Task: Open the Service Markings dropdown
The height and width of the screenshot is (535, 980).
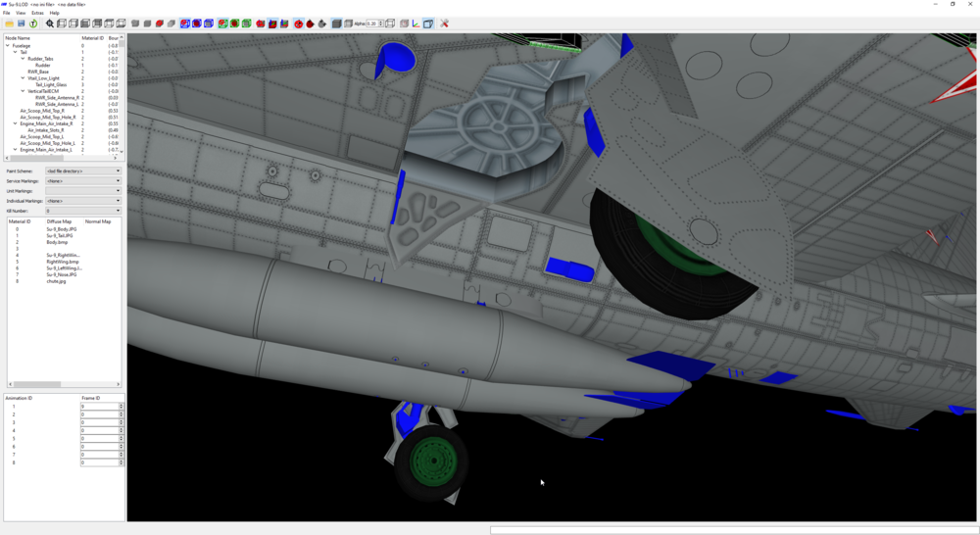Action: [x=83, y=180]
